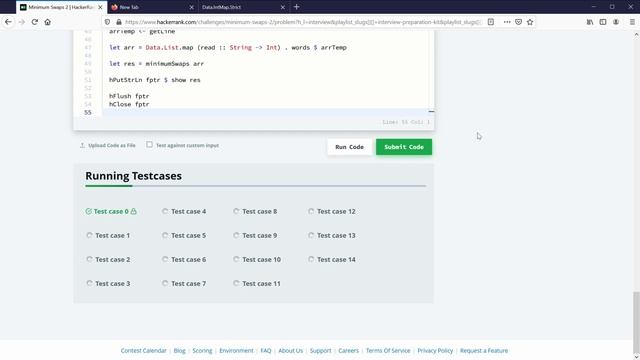
Task: Open the Support footer link
Action: tap(320, 351)
